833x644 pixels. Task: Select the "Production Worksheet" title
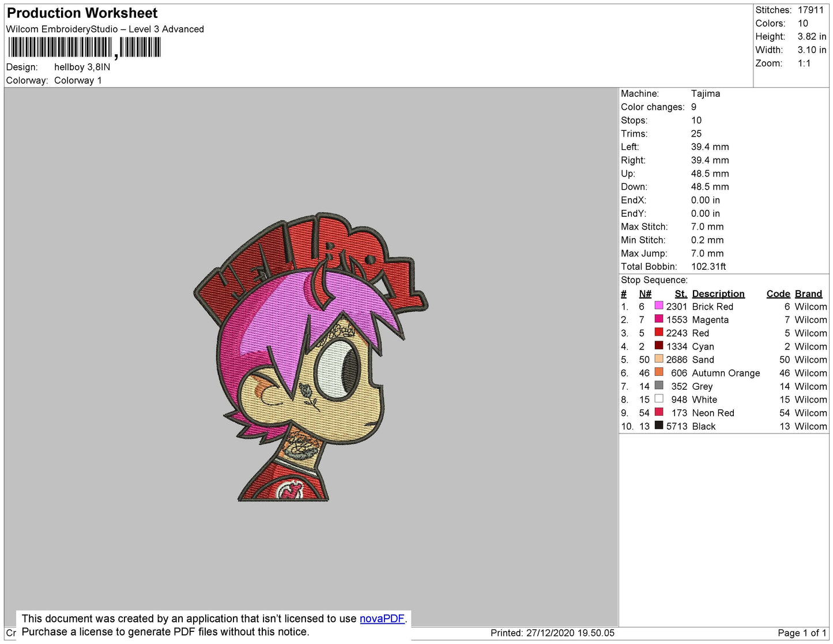(x=82, y=13)
